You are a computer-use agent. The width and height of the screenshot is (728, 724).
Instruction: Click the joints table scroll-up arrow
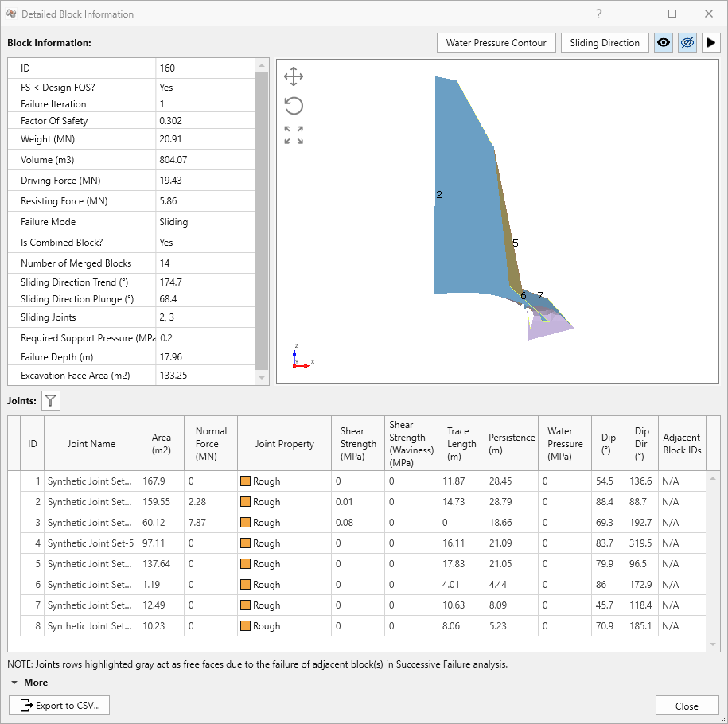(713, 478)
